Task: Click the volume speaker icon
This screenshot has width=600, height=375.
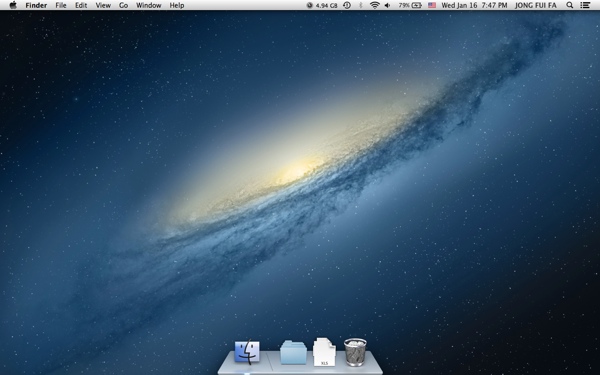Action: (x=387, y=5)
